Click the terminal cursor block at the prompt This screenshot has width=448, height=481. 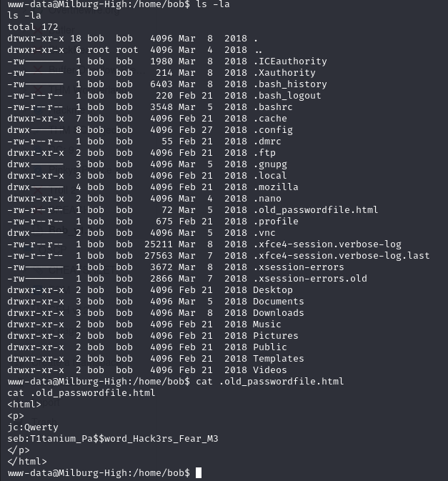199,473
